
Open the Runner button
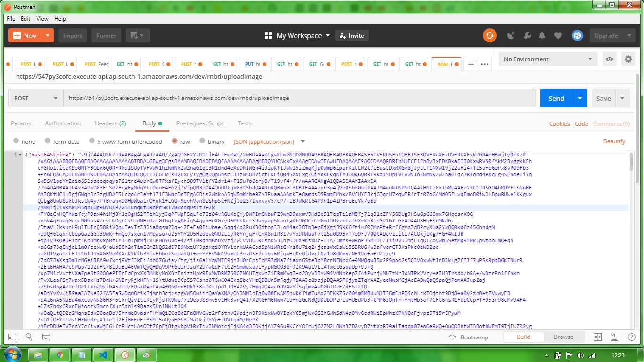(x=106, y=35)
